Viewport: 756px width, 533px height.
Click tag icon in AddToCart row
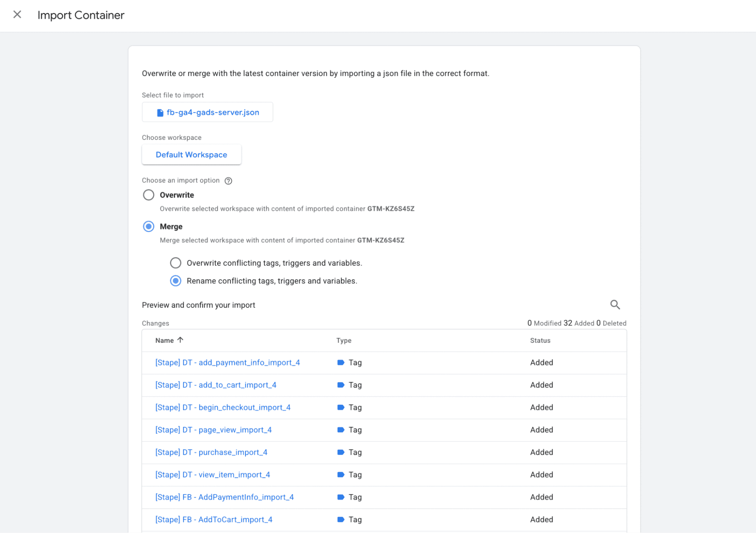(341, 519)
